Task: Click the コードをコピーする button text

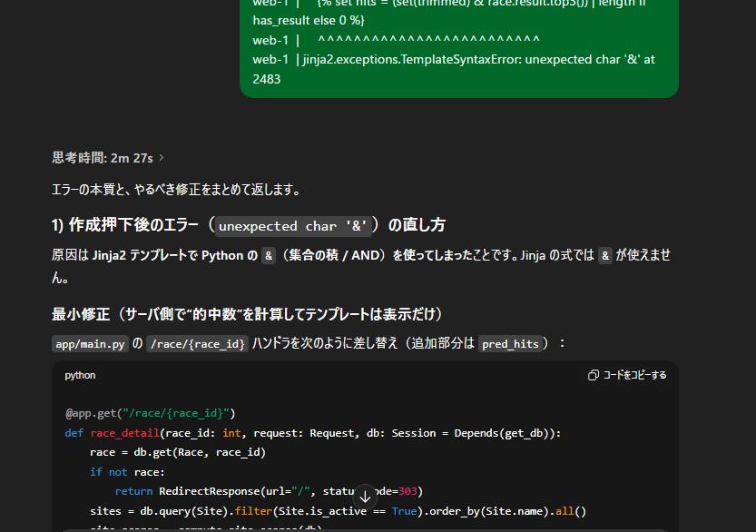Action: (634, 375)
